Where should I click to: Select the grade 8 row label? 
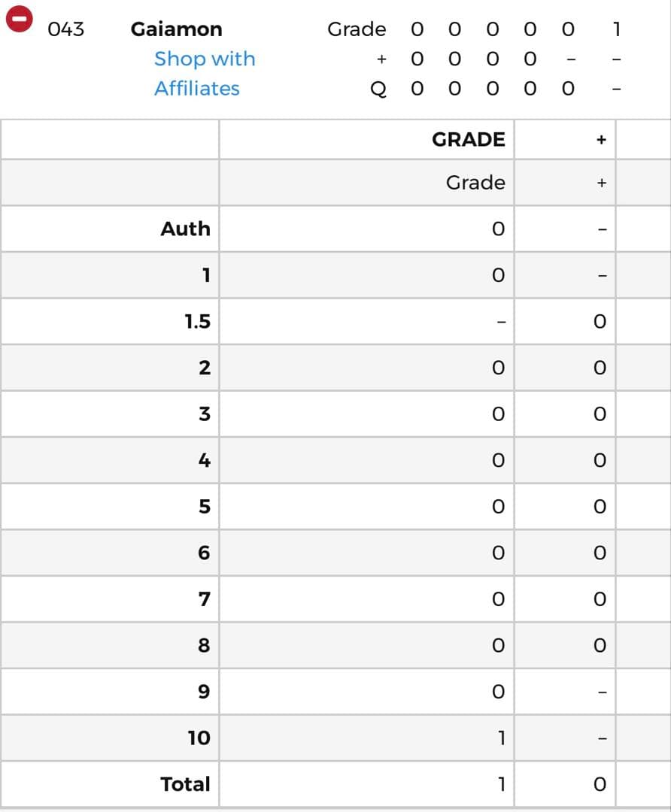click(204, 645)
